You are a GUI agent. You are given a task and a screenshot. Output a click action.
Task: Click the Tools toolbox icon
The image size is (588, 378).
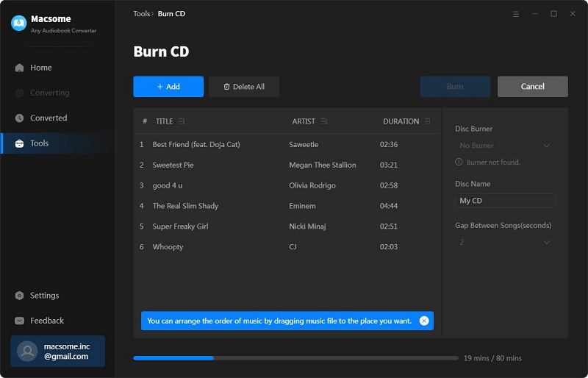[x=19, y=143]
